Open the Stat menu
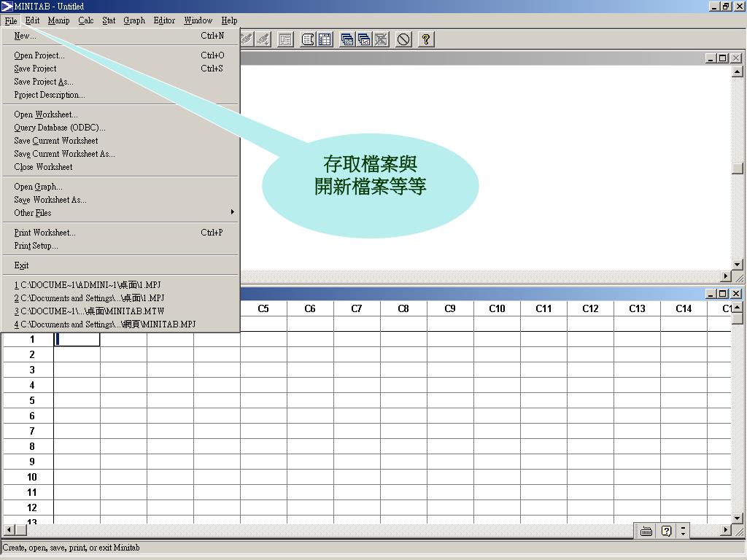Screen dimensions: 747x560 coord(109,20)
